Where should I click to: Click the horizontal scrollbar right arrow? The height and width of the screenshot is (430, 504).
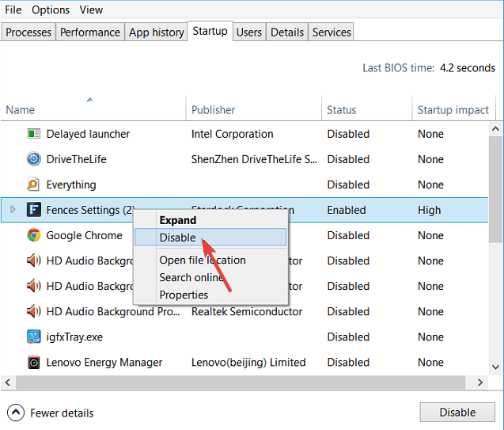[x=481, y=382]
